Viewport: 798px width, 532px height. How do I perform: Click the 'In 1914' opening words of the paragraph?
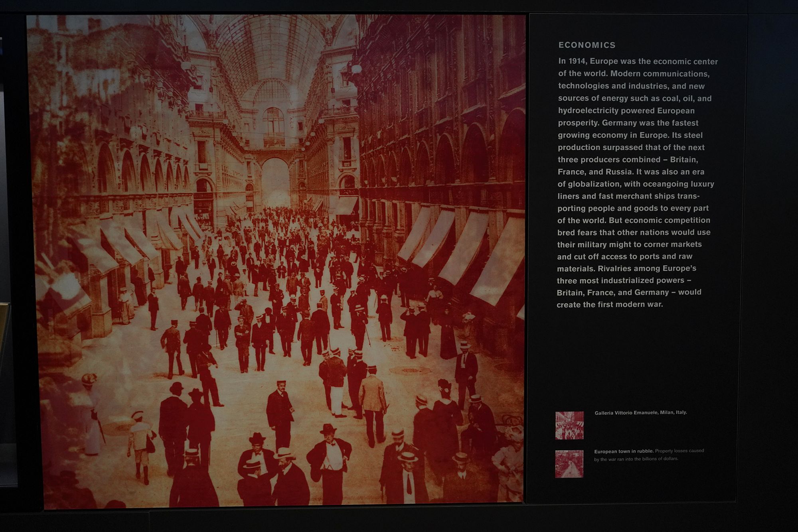572,61
